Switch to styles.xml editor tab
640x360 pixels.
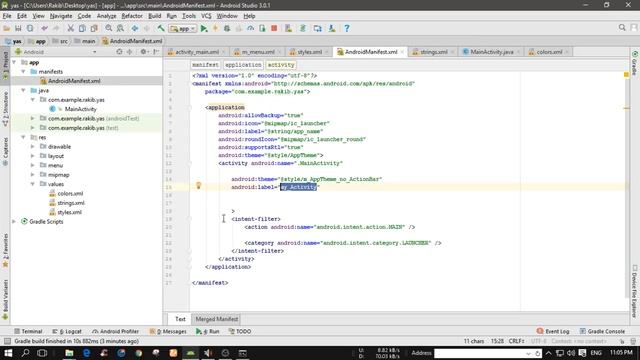(x=309, y=52)
